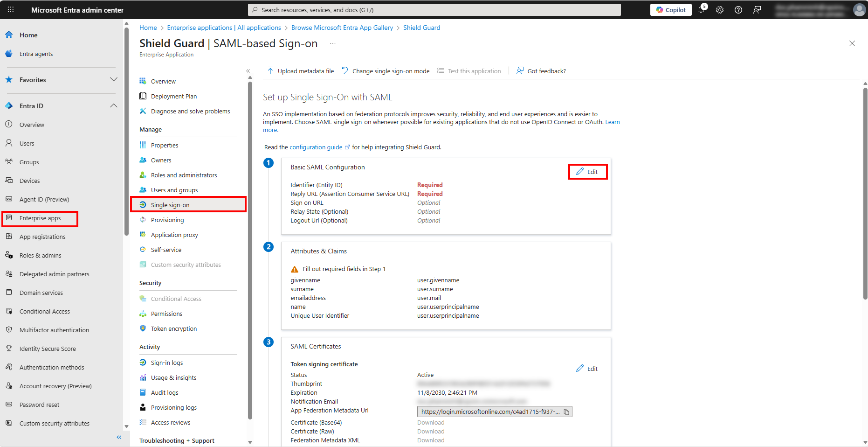Collapse the Entra ID section
The image size is (868, 447).
(113, 106)
